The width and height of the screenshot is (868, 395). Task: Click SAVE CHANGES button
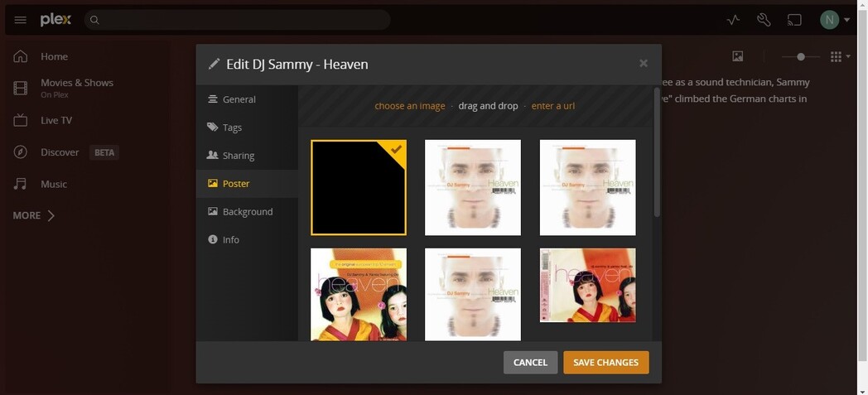606,363
